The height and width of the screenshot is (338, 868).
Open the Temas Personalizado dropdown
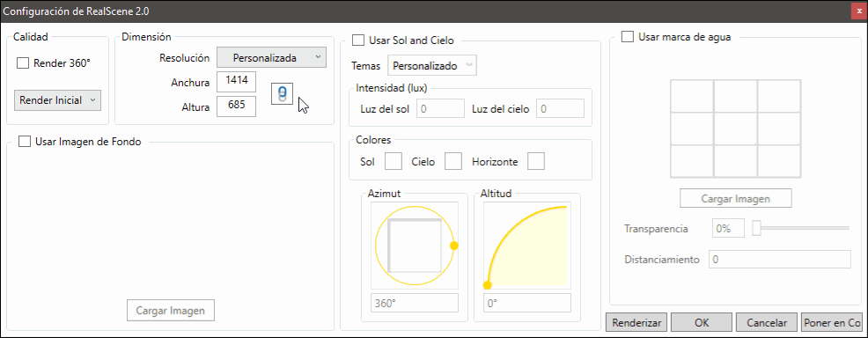pos(432,66)
